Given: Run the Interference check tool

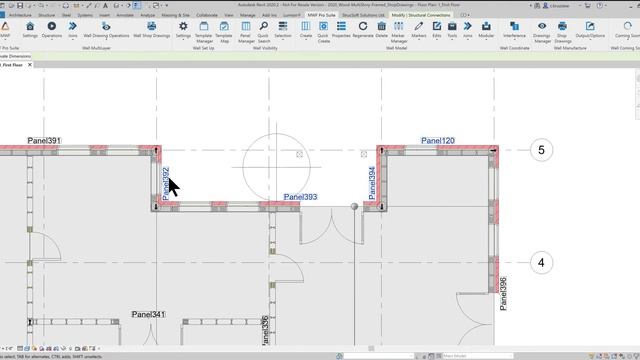Looking at the screenshot, I should (514, 29).
